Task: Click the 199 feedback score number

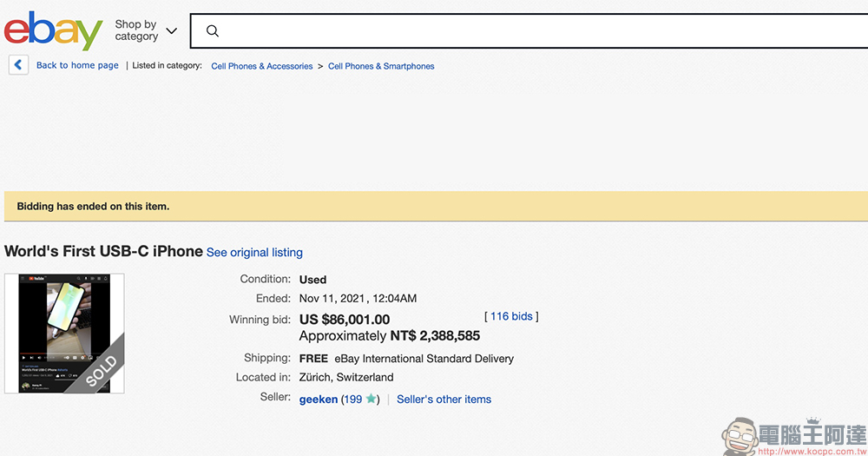Action: point(352,400)
